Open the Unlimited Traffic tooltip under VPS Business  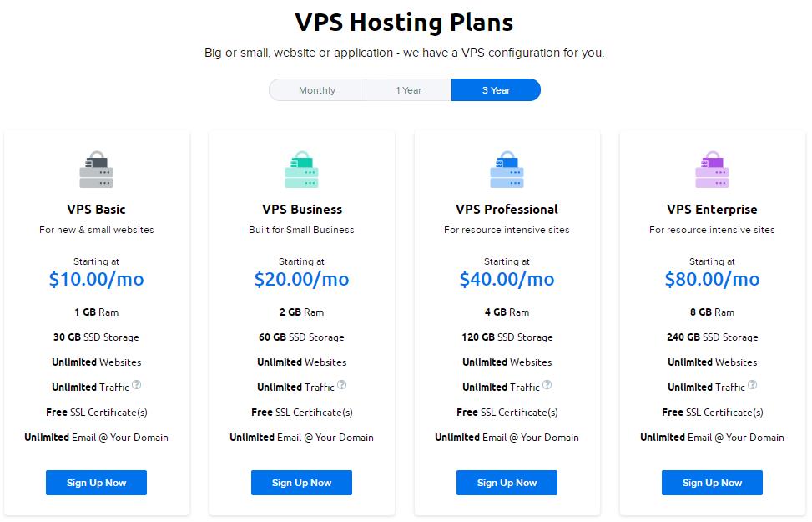(341, 384)
